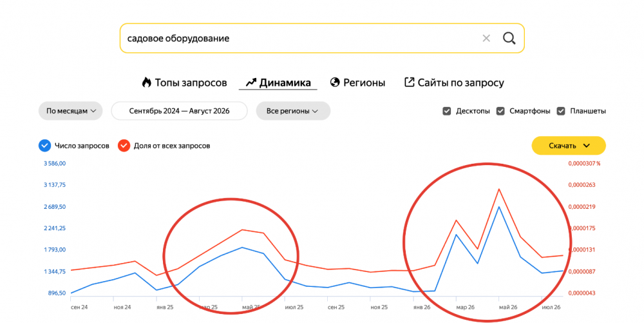Click the июл 26 axis label

(551, 307)
